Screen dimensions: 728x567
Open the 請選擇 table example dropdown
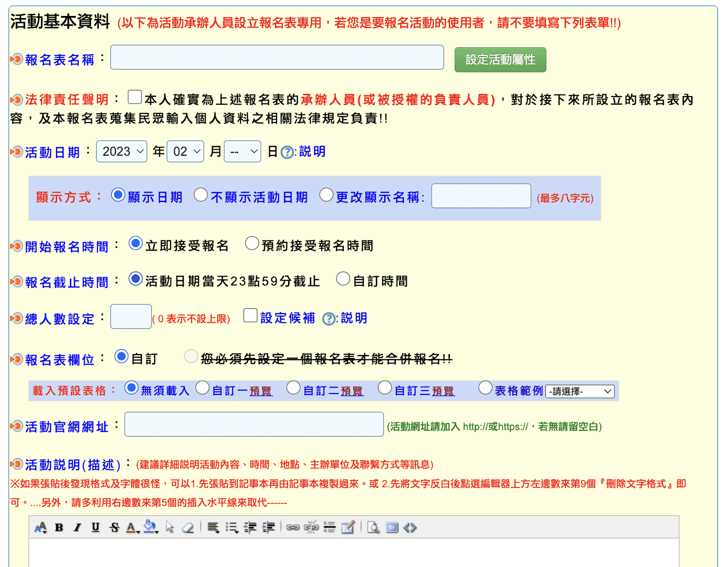[580, 391]
